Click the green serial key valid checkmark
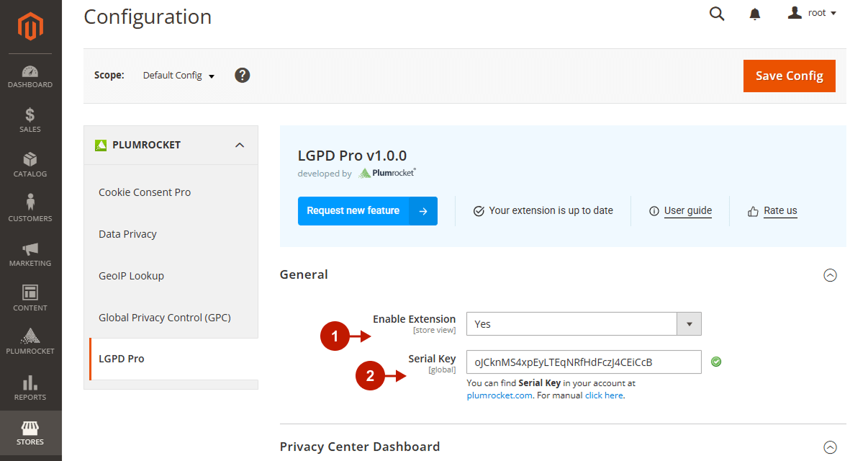The width and height of the screenshot is (868, 461). [716, 362]
